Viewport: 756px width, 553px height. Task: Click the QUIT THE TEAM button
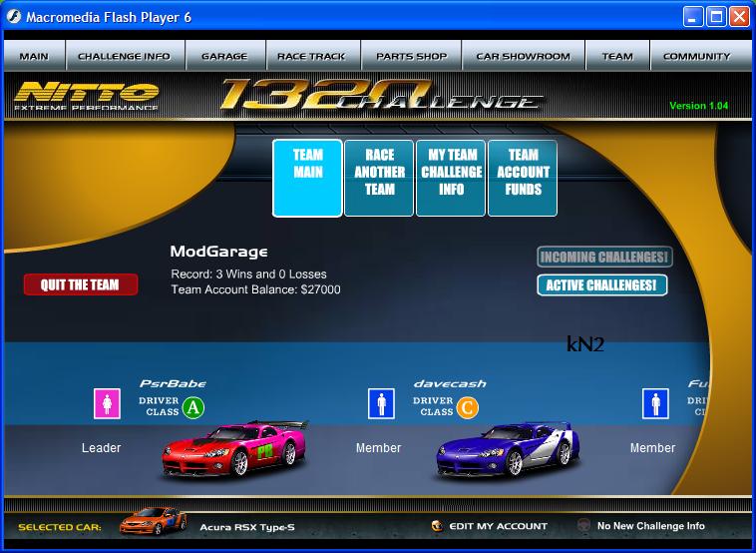click(81, 284)
